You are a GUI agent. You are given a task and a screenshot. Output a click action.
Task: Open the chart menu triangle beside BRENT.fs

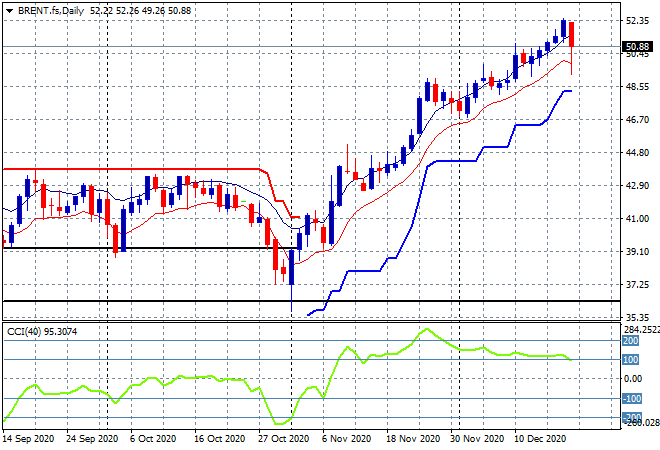pyautogui.click(x=9, y=11)
